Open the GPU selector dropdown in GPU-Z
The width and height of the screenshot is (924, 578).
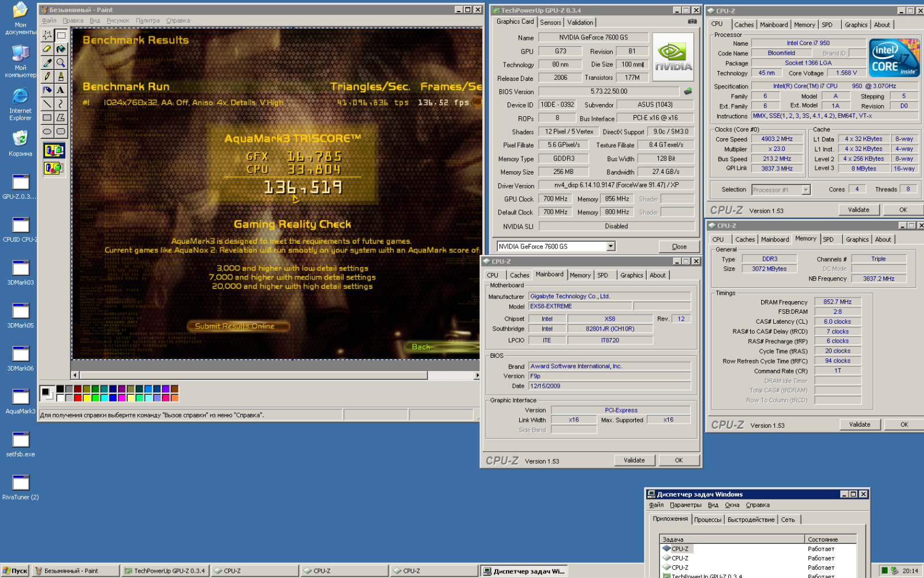click(x=610, y=246)
